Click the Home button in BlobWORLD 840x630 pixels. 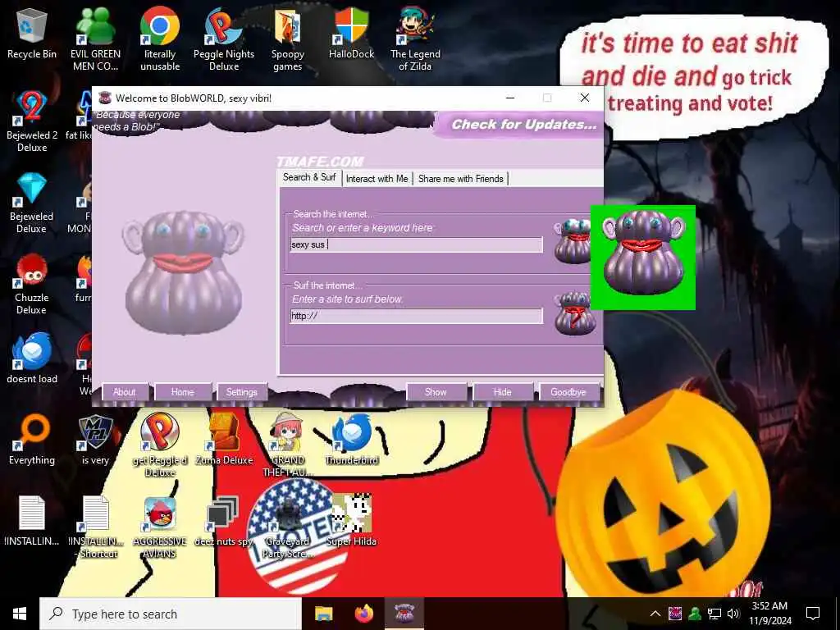[x=183, y=392]
